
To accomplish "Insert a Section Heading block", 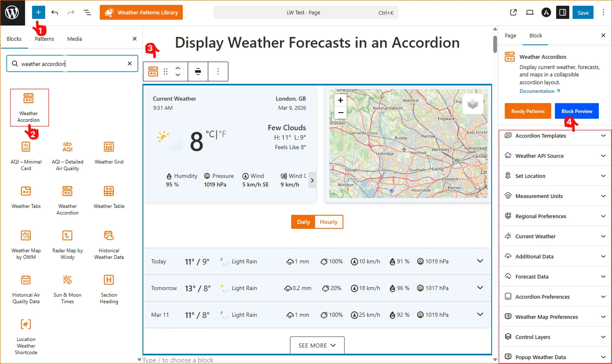I will tap(108, 286).
